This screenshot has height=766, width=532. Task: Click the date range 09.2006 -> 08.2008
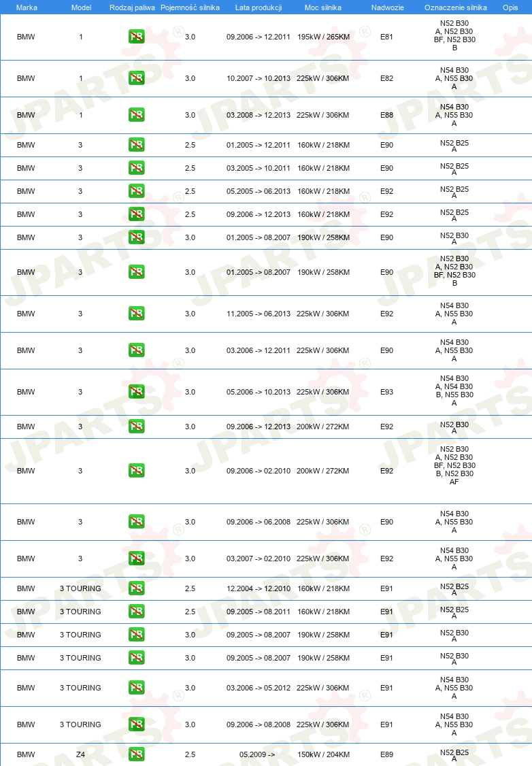coord(258,725)
